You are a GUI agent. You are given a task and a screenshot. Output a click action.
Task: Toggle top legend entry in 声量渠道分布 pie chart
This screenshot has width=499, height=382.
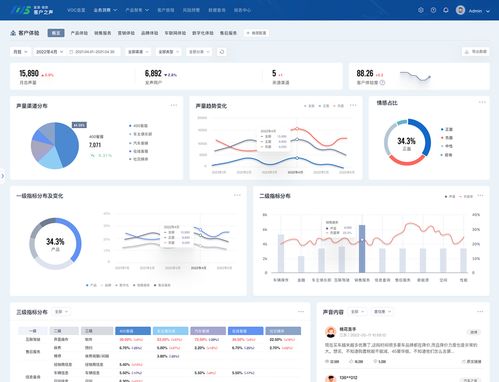(x=139, y=126)
